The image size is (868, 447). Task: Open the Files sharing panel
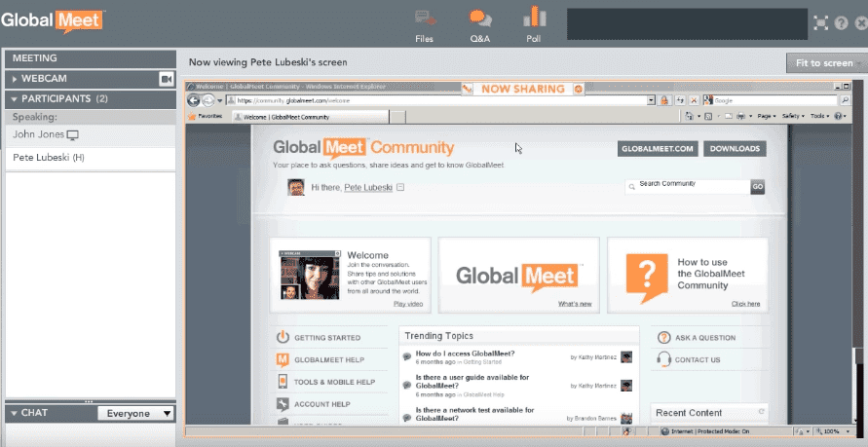425,23
